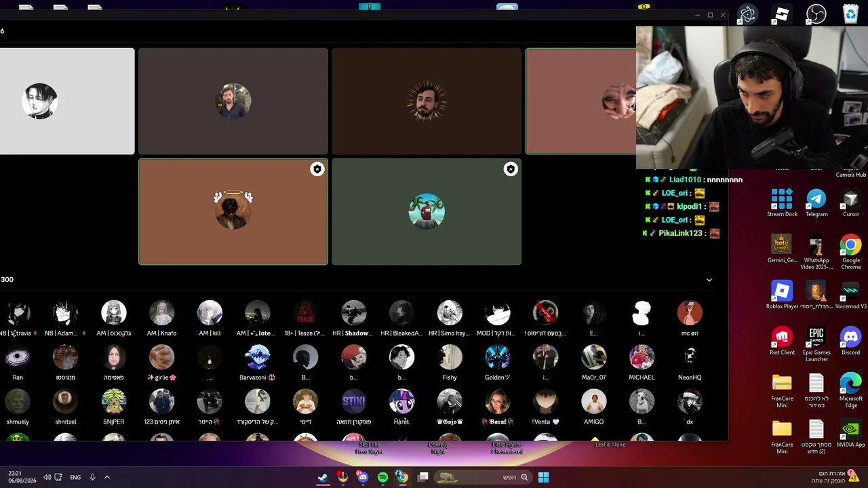
Task: Launch Discord from the desktop shortcut
Action: (851, 341)
